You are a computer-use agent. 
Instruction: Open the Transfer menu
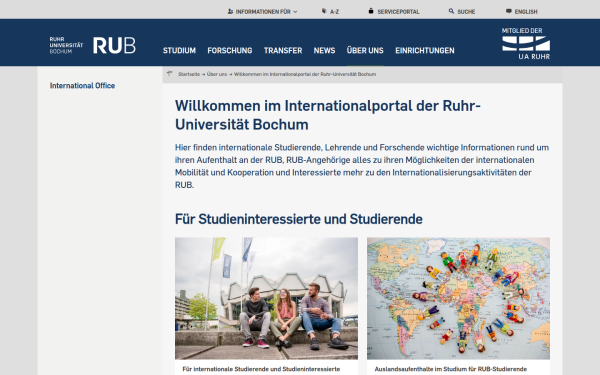[283, 51]
